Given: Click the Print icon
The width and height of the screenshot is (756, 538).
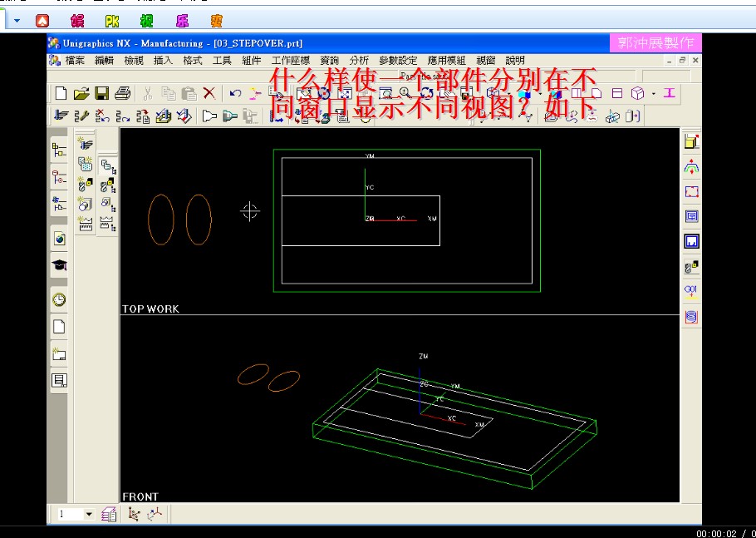Looking at the screenshot, I should pyautogui.click(x=122, y=93).
